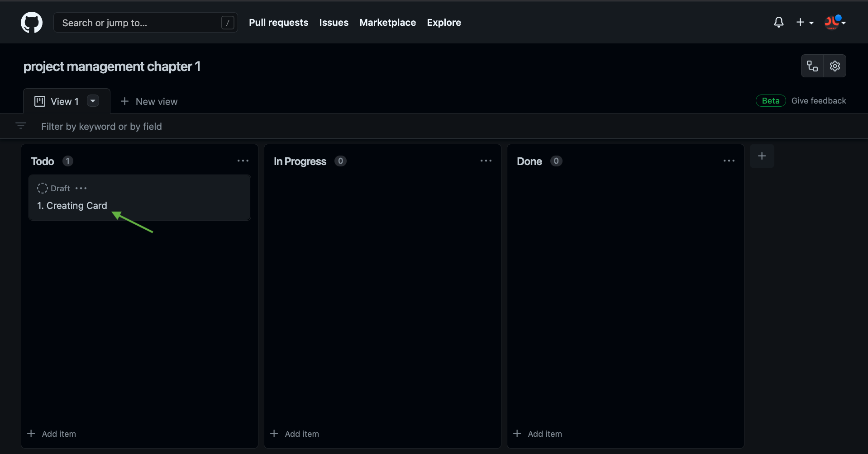Viewport: 868px width, 454px height.
Task: Expand the create new plus dropdown
Action: 805,22
